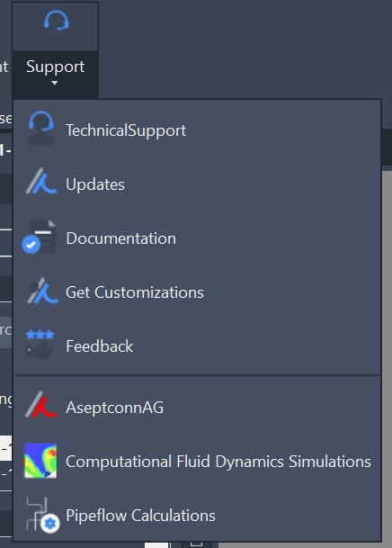Click the TechnicalSupport headset person icon
Viewport: 392px width, 548px height.
41,129
